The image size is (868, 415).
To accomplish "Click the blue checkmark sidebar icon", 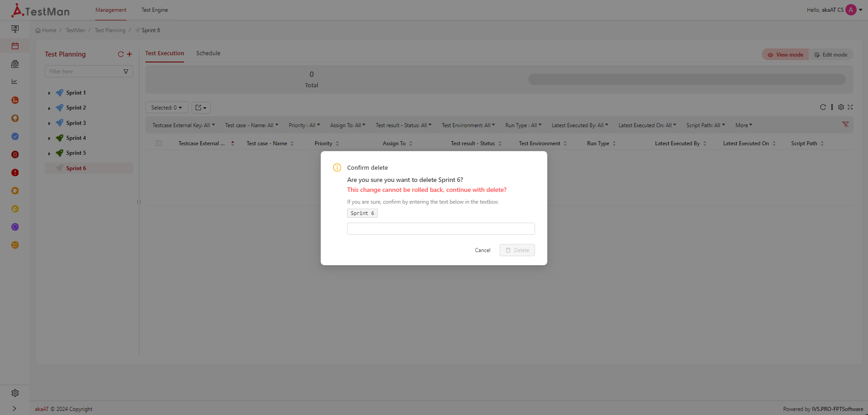I will pos(15,136).
